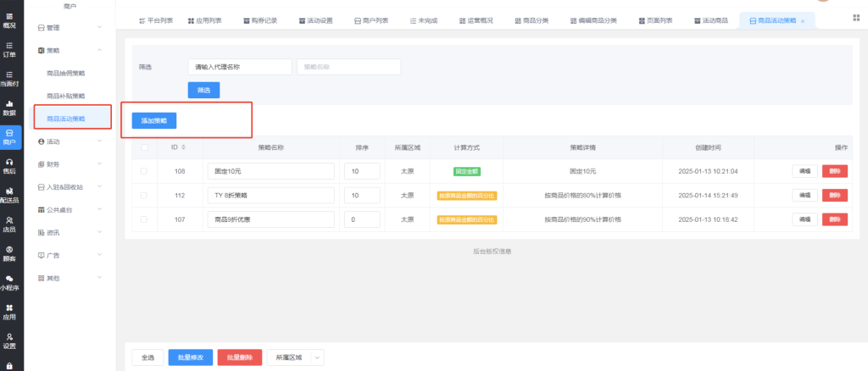Switch to the 商品分类 tab

(531, 19)
